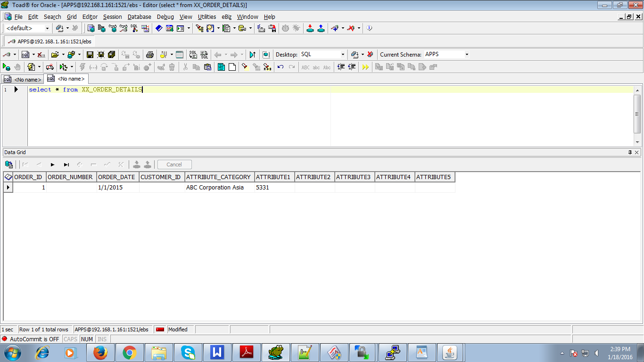The height and width of the screenshot is (362, 644).
Task: Click the 1/1/2015 order date cell
Action: pyautogui.click(x=118, y=188)
